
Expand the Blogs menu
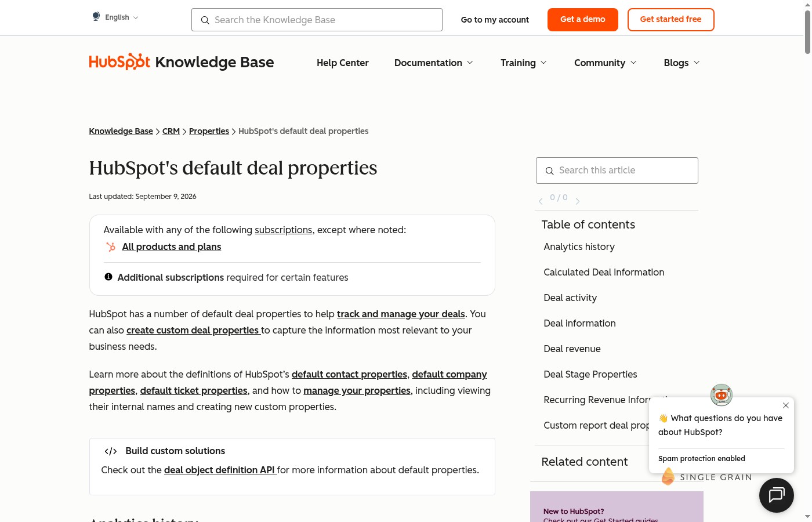click(x=682, y=63)
